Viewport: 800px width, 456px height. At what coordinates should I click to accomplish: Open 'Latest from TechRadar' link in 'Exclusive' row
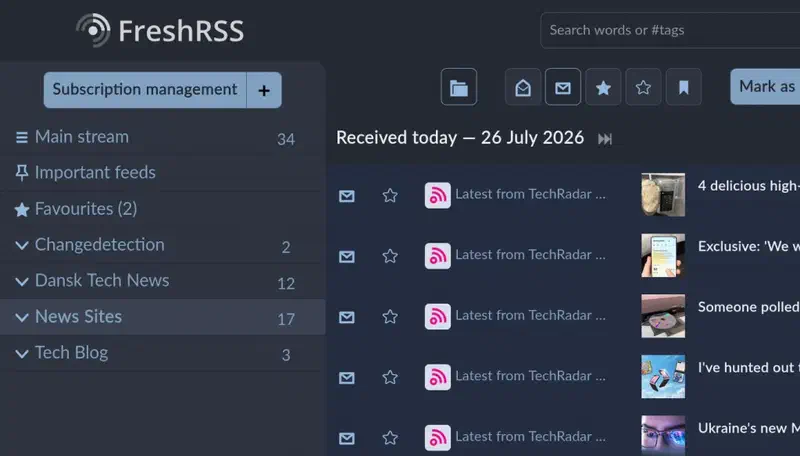pos(531,255)
